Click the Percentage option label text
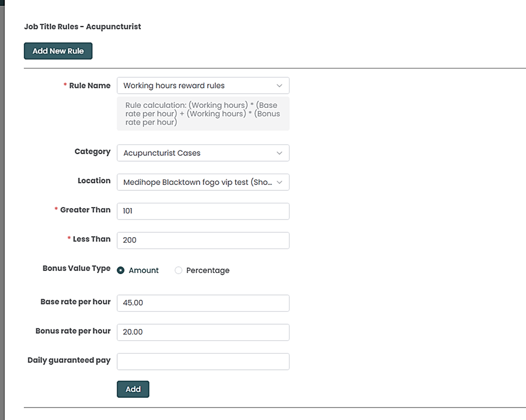 click(208, 271)
